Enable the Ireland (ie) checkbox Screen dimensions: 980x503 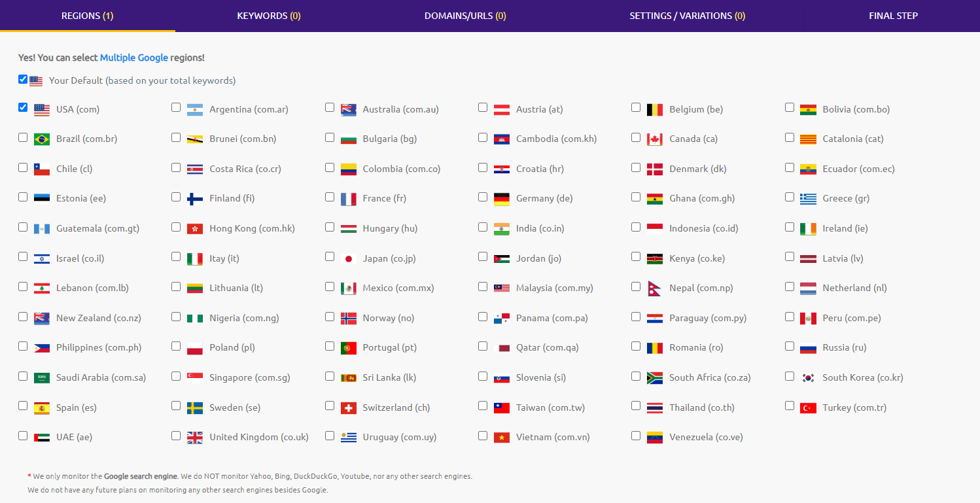pos(790,227)
